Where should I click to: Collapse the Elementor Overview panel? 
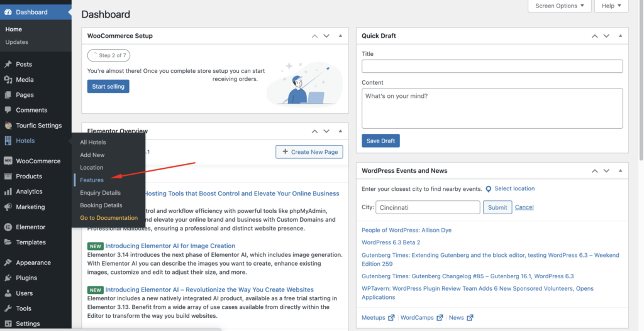(x=340, y=131)
